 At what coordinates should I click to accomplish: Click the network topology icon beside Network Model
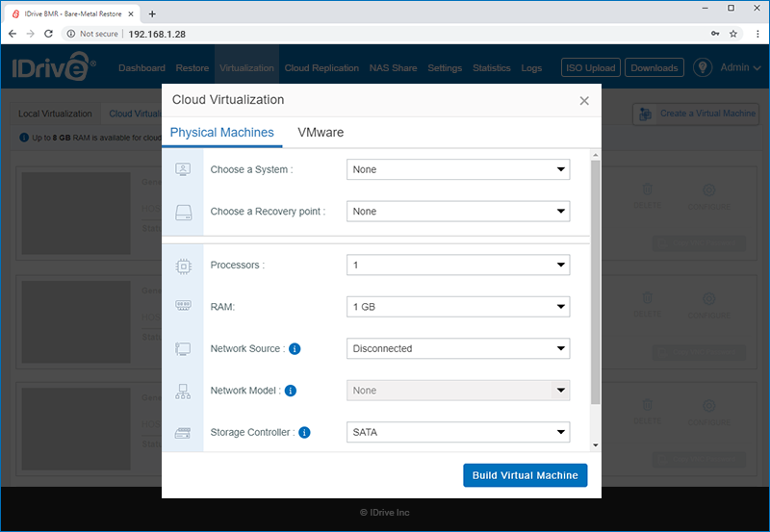coord(183,392)
